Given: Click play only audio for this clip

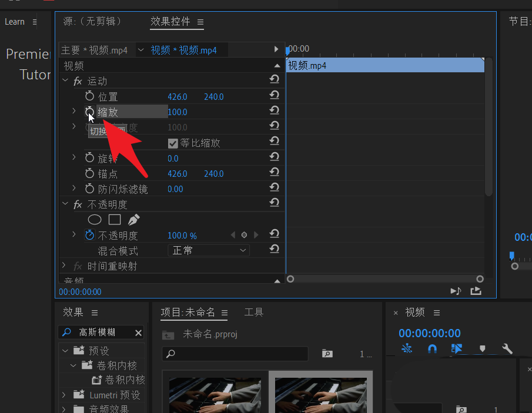Looking at the screenshot, I should pos(456,291).
